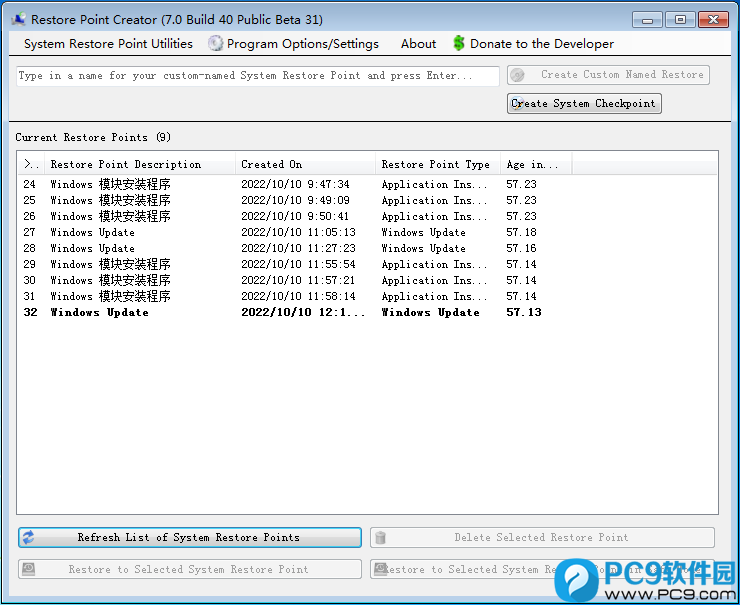Click Refresh List of System Restore Points
Screen dimensions: 740x605
click(x=190, y=538)
